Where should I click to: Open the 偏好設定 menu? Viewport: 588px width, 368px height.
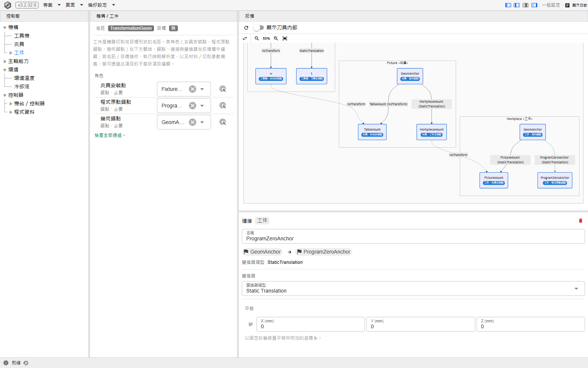101,5
